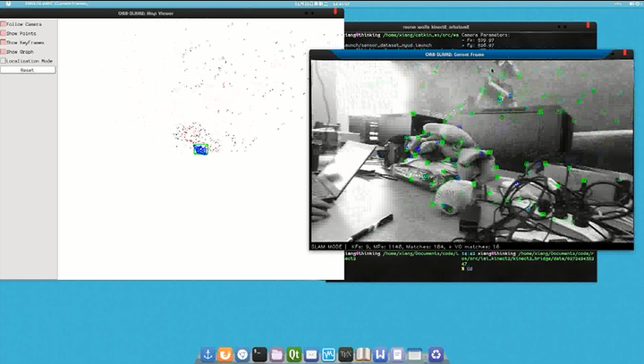Image resolution: width=644 pixels, height=364 pixels.
Task: Close the terminal window behind Current Frame
Action: click(589, 25)
